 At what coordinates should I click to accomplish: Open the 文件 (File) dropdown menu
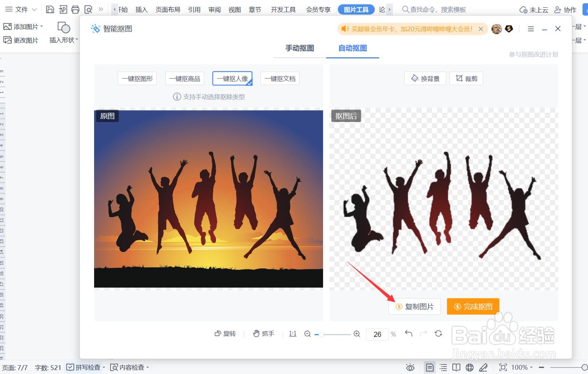pyautogui.click(x=21, y=9)
